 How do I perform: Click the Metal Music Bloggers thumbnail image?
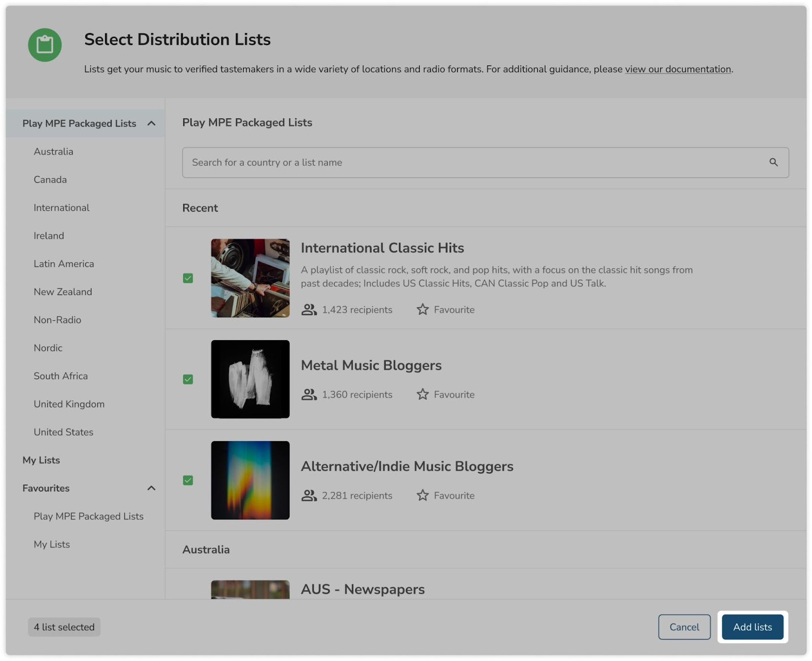click(250, 379)
